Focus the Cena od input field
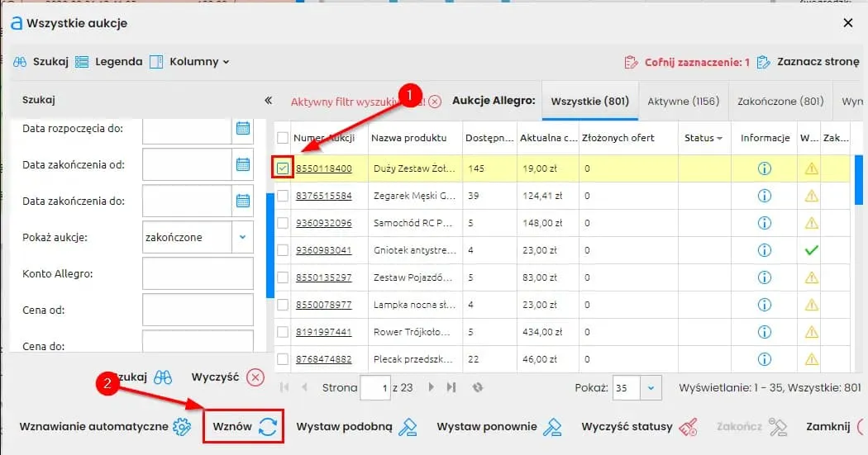 click(x=198, y=310)
